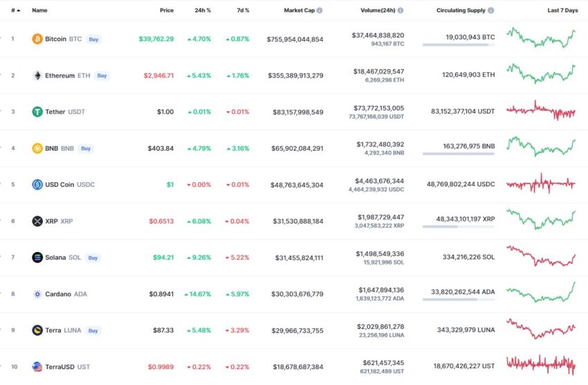The height and width of the screenshot is (385, 588).
Task: Click the Tether logo icon
Action: click(x=37, y=111)
